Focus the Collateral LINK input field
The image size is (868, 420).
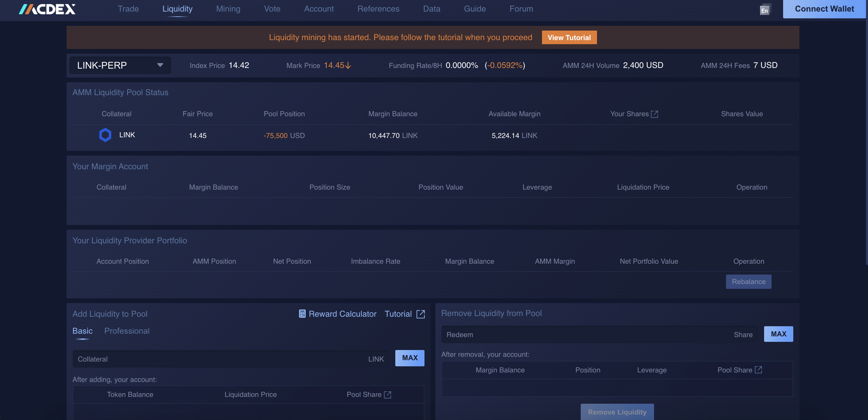click(x=231, y=359)
